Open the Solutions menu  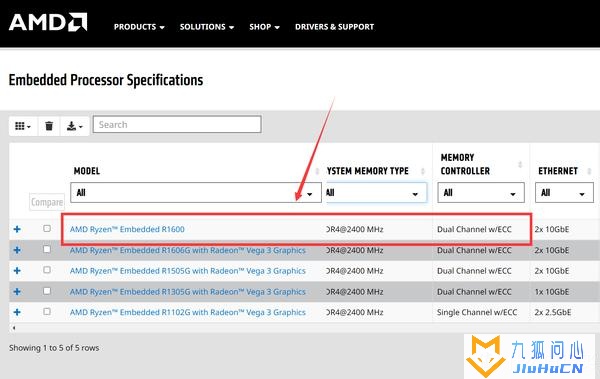tap(207, 27)
